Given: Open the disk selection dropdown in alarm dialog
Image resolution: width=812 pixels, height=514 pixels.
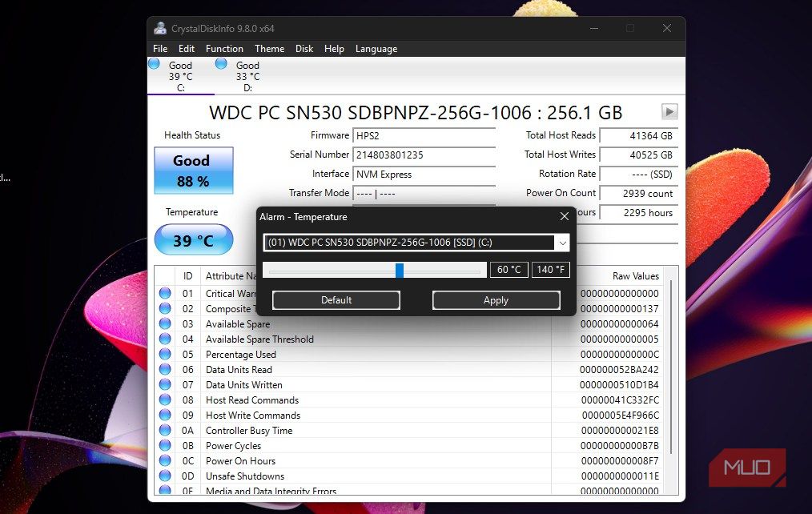Looking at the screenshot, I should pyautogui.click(x=562, y=243).
